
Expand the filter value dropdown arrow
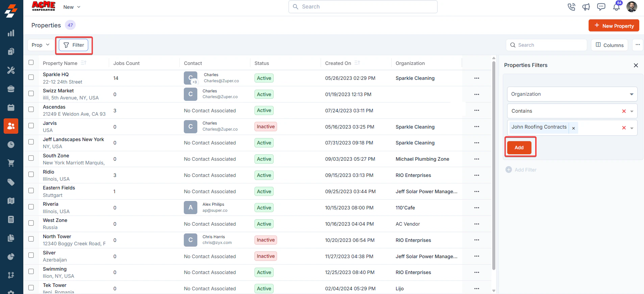tap(632, 128)
